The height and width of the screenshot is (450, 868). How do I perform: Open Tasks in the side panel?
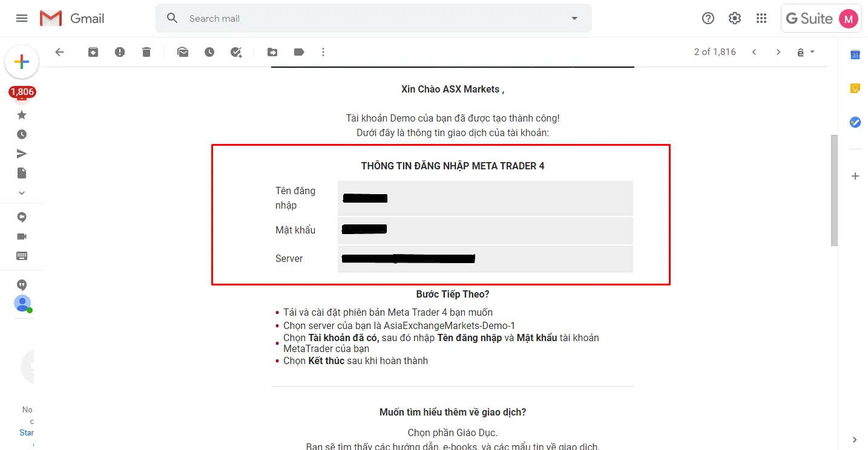855,122
